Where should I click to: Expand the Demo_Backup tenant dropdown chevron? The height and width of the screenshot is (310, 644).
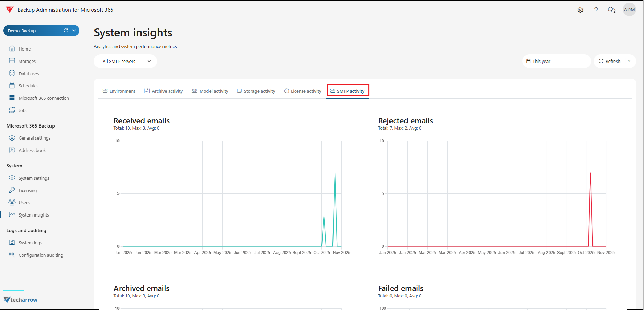pyautogui.click(x=74, y=31)
